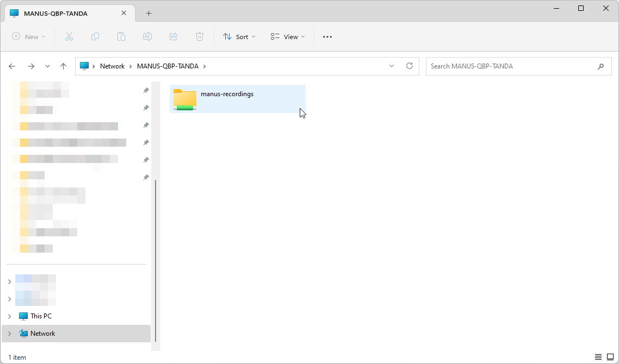Click the New button
Viewport: 619px width, 364px height.
point(29,37)
